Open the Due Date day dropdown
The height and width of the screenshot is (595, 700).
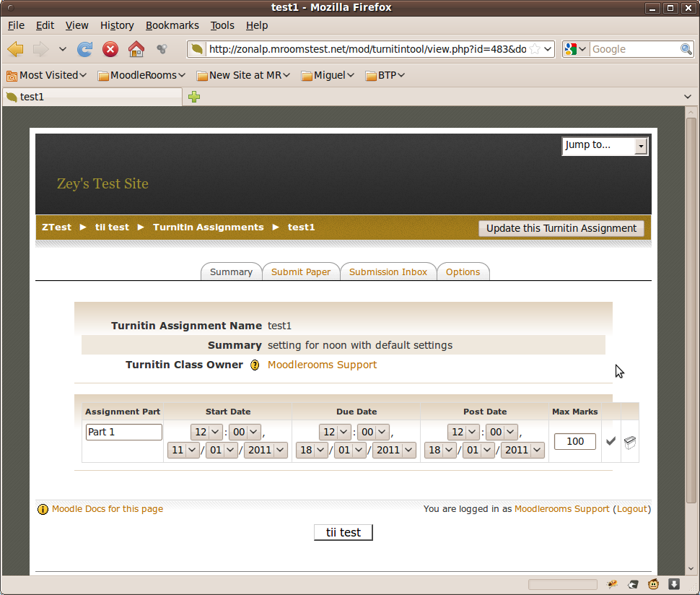coord(312,450)
